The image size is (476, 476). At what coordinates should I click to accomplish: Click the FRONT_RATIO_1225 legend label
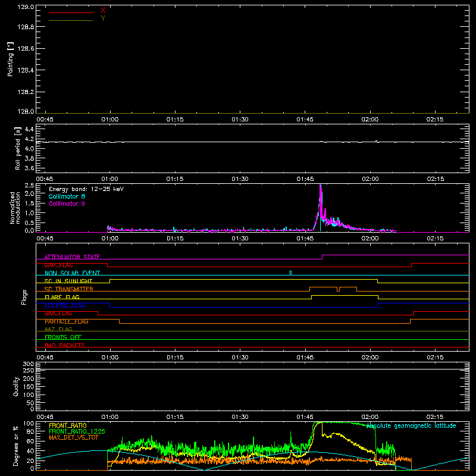click(x=77, y=431)
